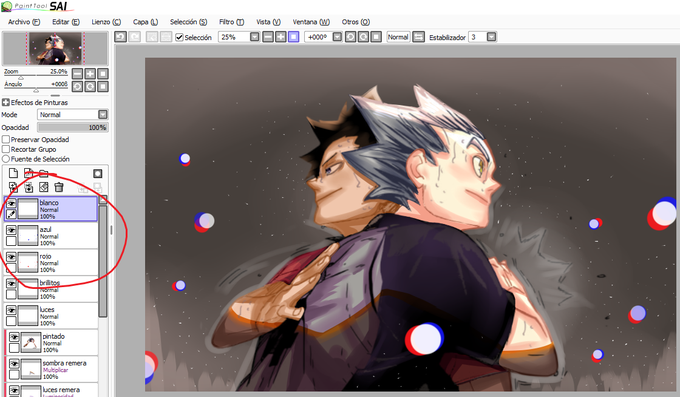The image size is (680, 397).
Task: Open the +000° rotation dropdown arrow
Action: pos(337,37)
